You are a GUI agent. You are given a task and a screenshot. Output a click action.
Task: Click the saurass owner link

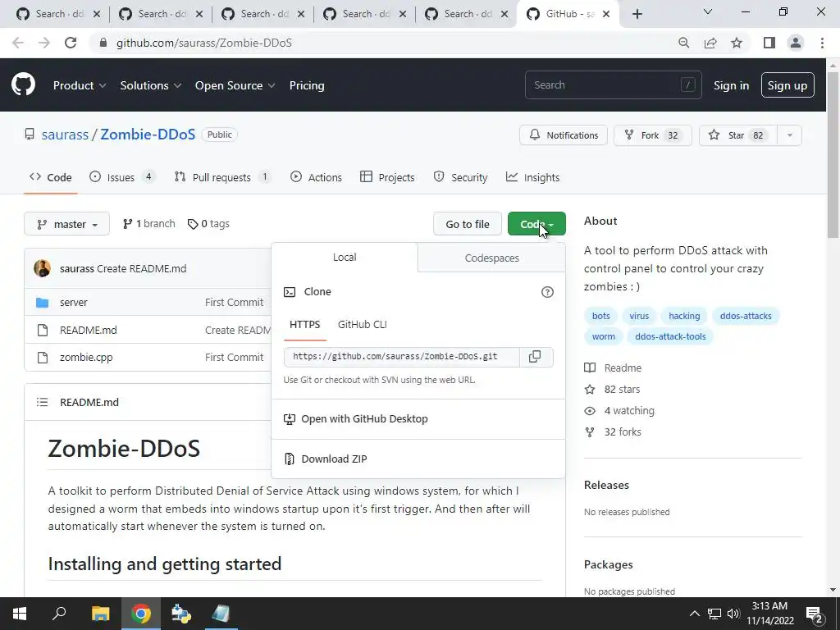(x=65, y=135)
